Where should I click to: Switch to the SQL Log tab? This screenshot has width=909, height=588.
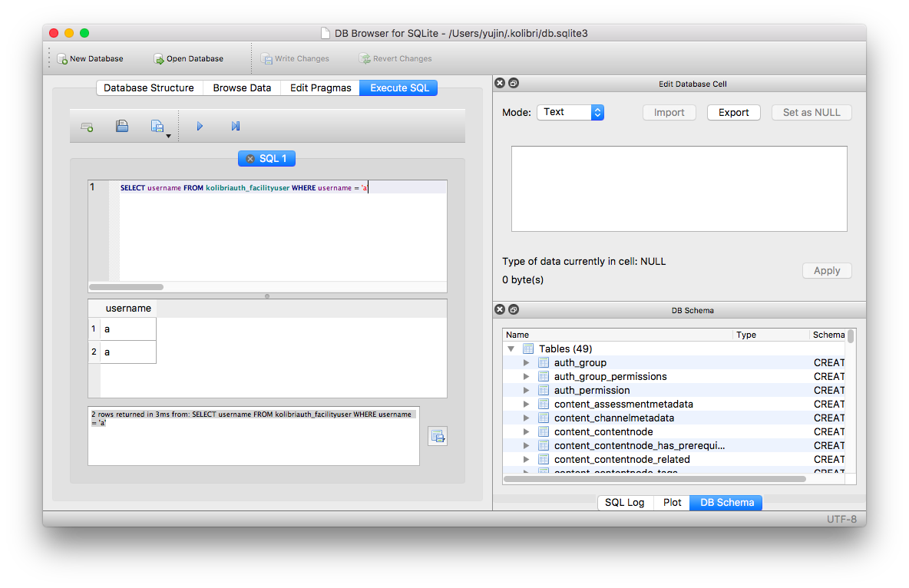coord(625,503)
